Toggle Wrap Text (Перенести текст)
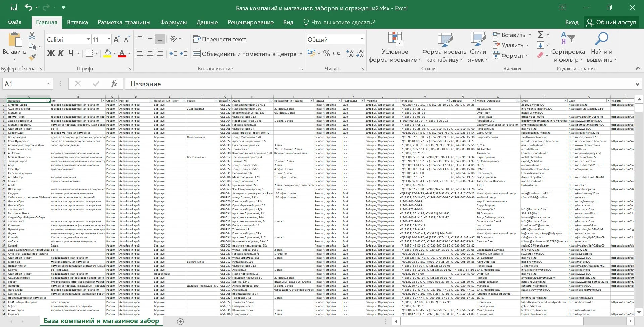The height and width of the screenshot is (327, 644). click(220, 39)
